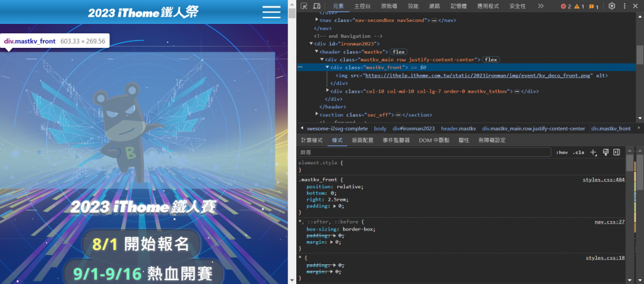Open the nav.css:27 source link
Screen dimensions: 644x284
(610, 222)
